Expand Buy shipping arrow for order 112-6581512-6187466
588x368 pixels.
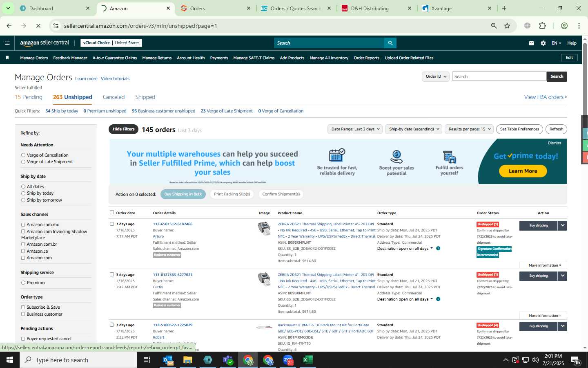coord(562,226)
